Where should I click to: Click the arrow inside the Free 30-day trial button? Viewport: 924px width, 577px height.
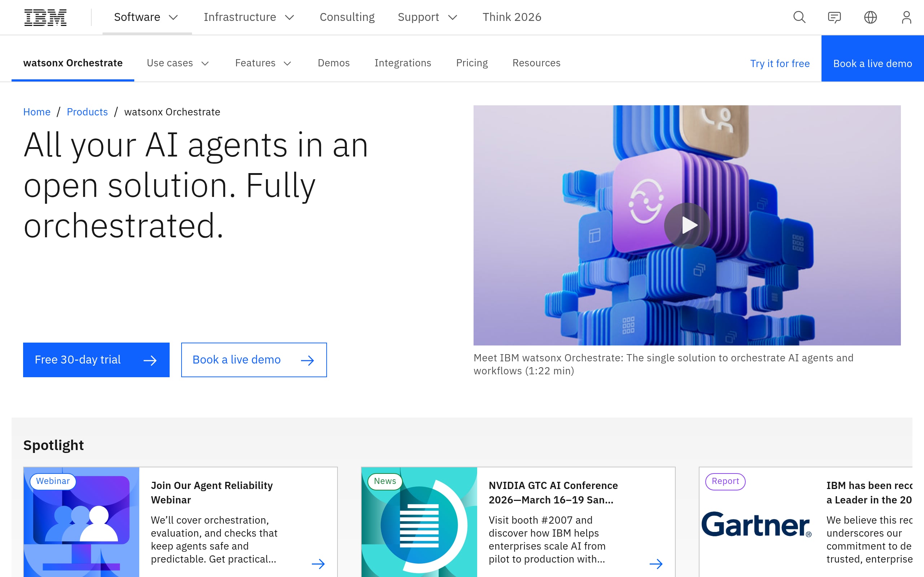pyautogui.click(x=150, y=360)
